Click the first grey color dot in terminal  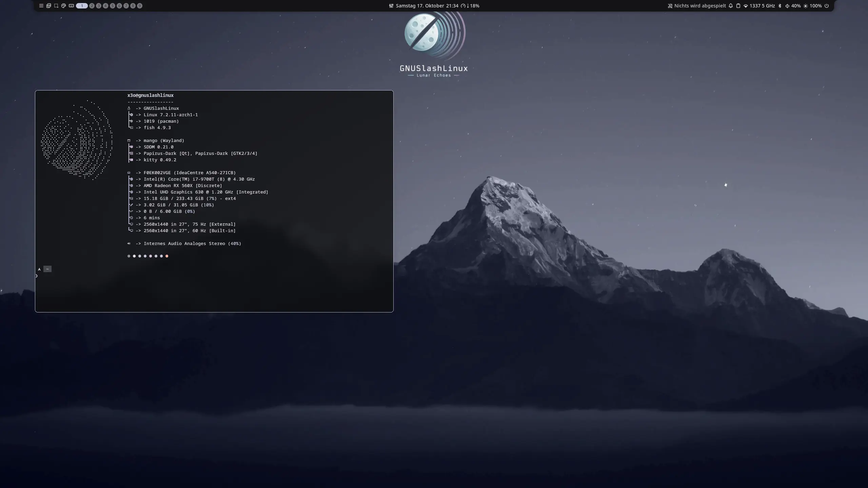point(129,256)
